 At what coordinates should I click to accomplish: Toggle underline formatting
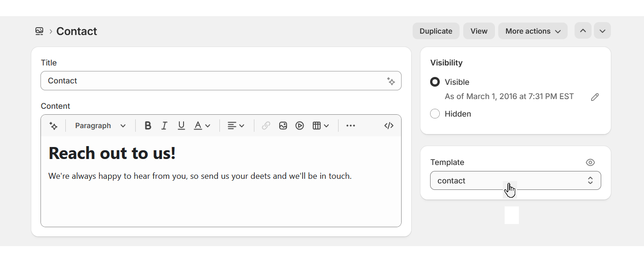click(x=181, y=126)
